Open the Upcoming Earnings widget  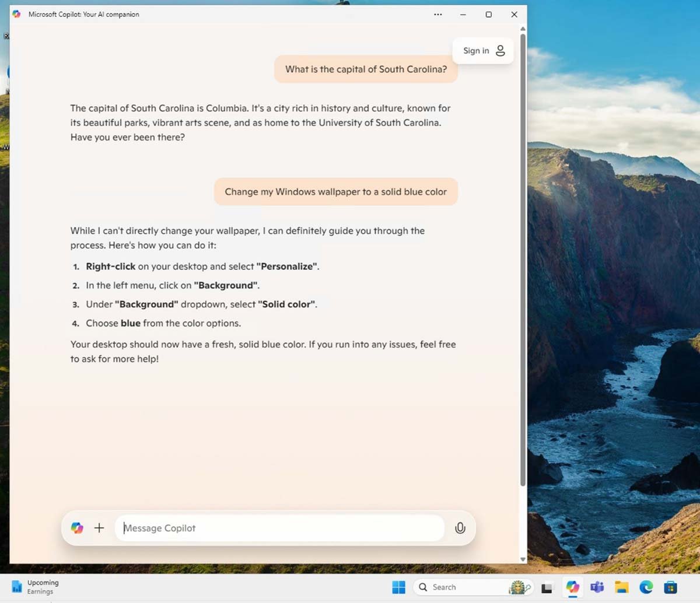(35, 587)
